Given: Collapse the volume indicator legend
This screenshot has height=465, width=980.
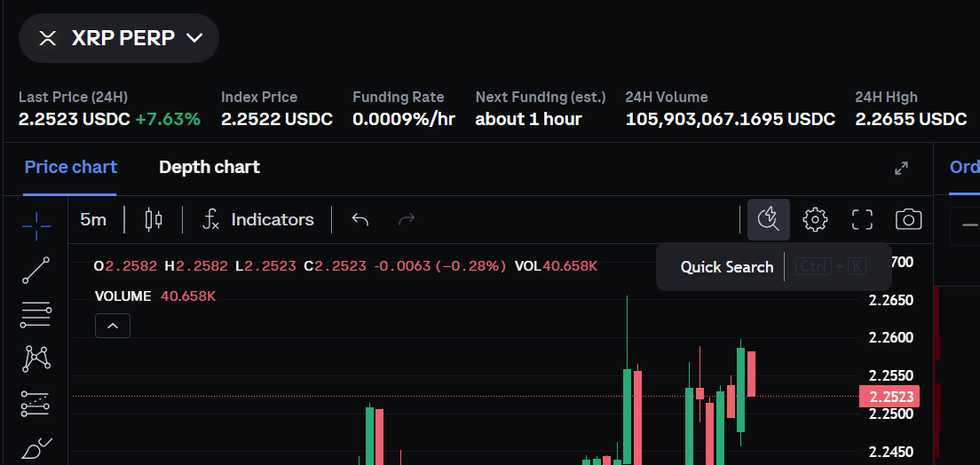Looking at the screenshot, I should click(x=113, y=326).
